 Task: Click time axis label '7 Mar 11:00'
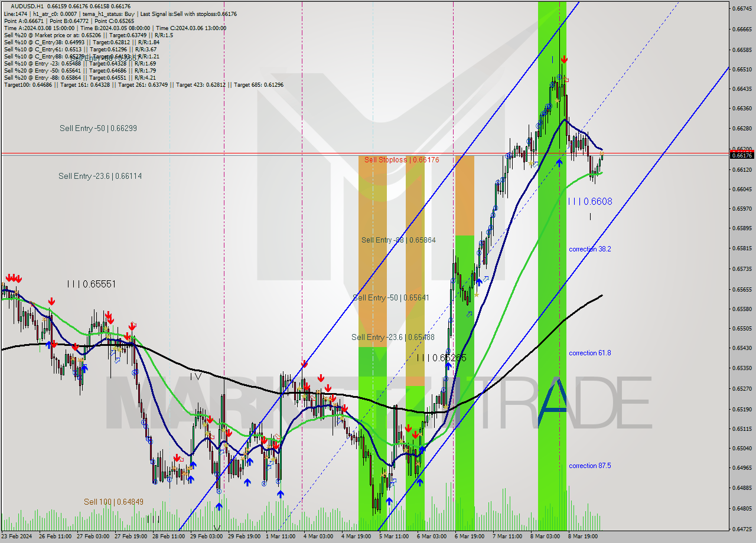(x=507, y=537)
